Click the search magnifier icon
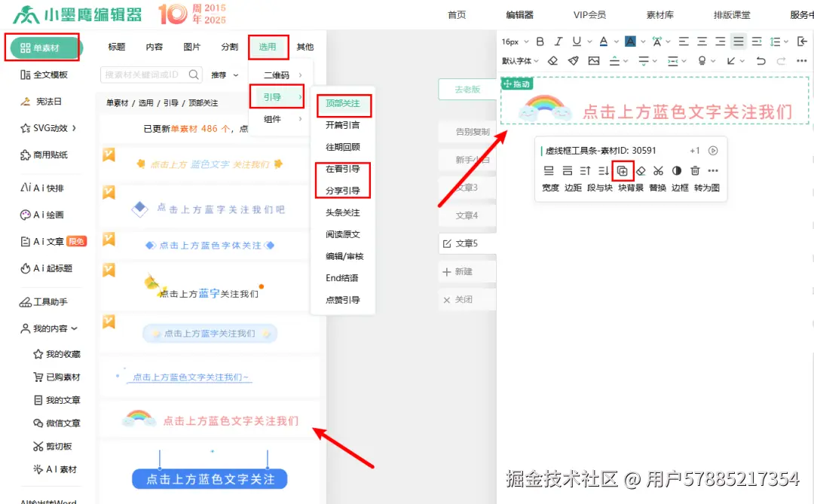This screenshot has width=814, height=504. pyautogui.click(x=194, y=75)
